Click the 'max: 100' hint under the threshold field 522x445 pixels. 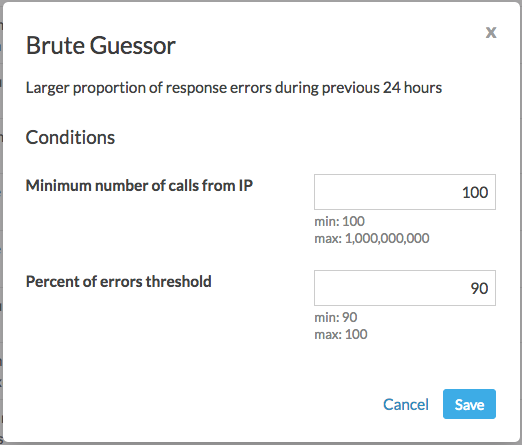[x=341, y=334]
